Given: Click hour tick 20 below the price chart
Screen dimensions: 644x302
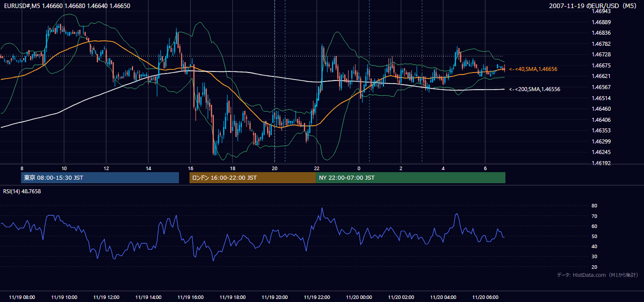Looking at the screenshot, I should tap(275, 168).
